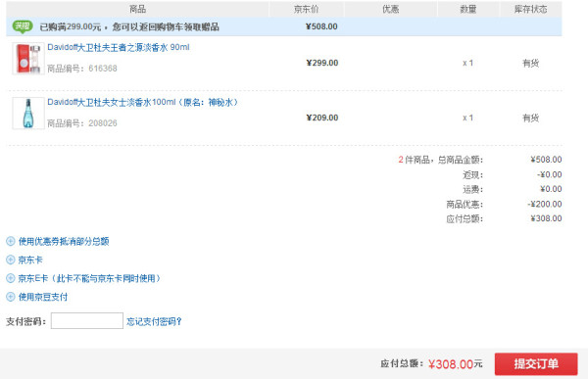Expand the 京东卡 plus icon

pos(11,260)
